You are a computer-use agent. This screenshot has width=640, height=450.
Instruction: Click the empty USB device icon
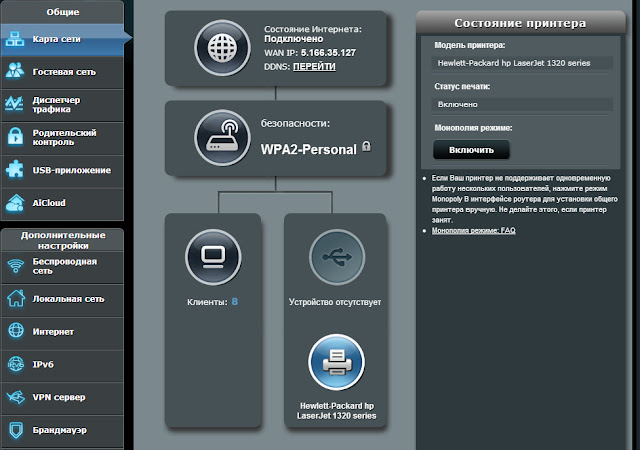(x=337, y=257)
